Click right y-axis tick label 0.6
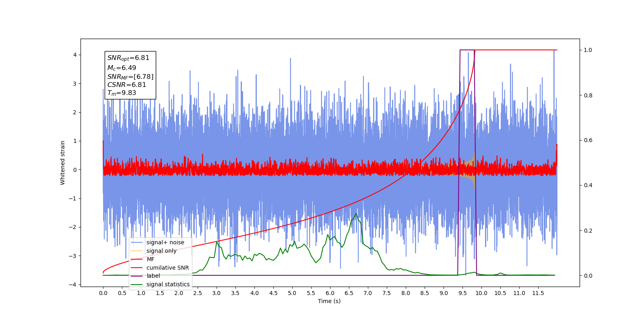The image size is (644, 322). [x=588, y=140]
